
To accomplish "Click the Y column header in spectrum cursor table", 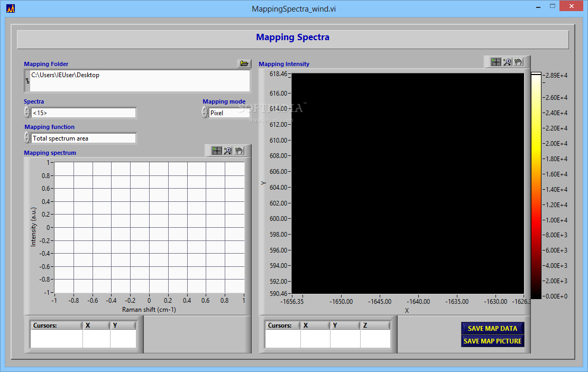I will [123, 325].
